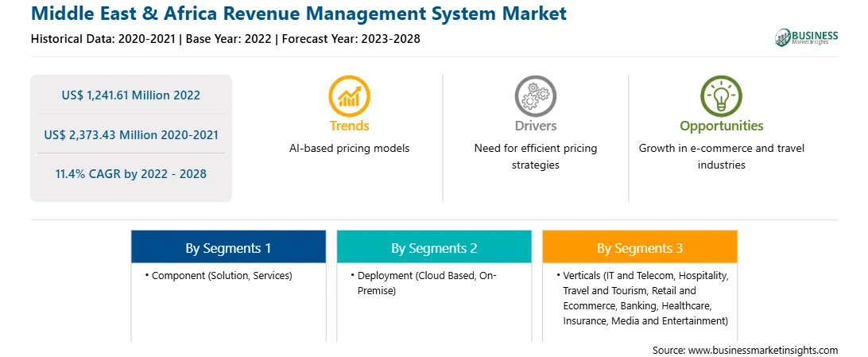Click the Business Market Insights logo

(807, 37)
